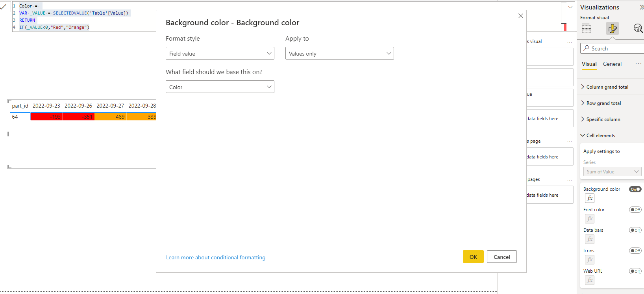Open Icons fx conditional formatting
The width and height of the screenshot is (644, 294).
point(590,260)
